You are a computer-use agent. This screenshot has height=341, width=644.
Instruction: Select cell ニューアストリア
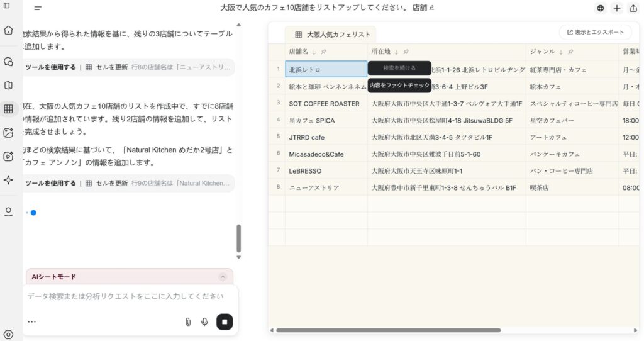(326, 187)
